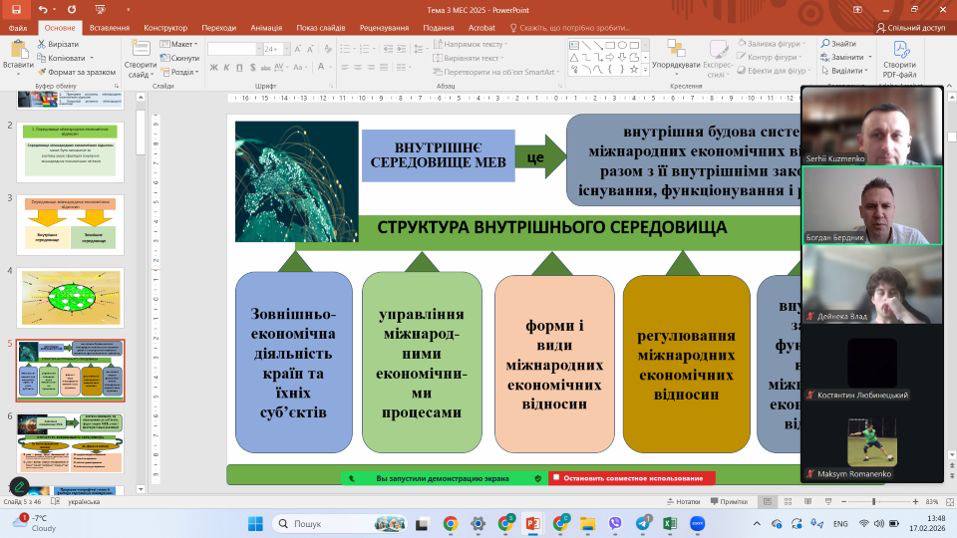This screenshot has width=957, height=538.
Task: Select slide 6 thumbnail
Action: point(70,443)
